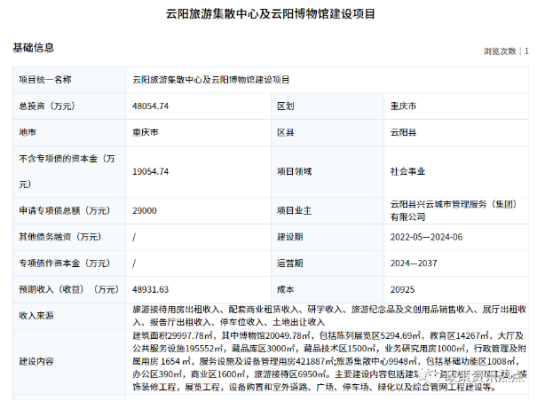Select the construction period 2022-05—2024-06
Image resolution: width=554 pixels, height=410 pixels.
[426, 237]
